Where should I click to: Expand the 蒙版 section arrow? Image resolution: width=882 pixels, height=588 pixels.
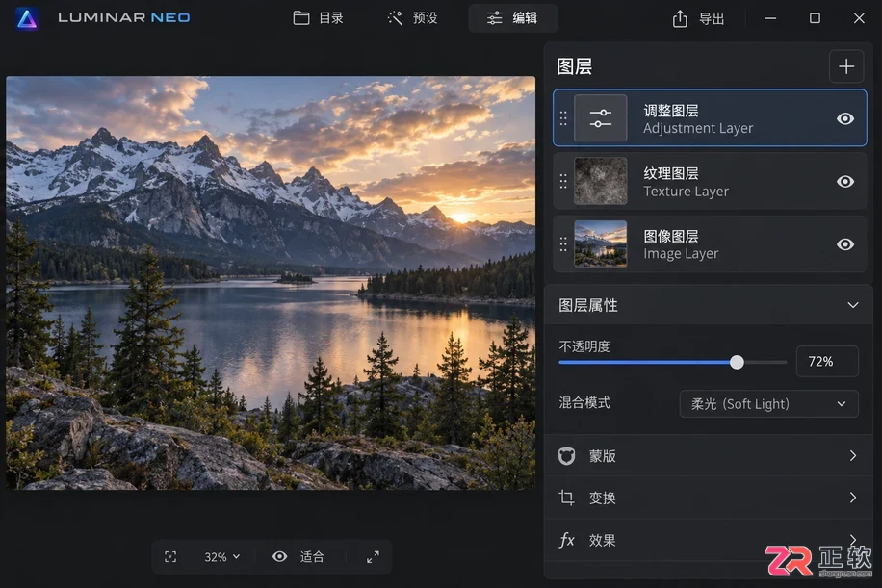pos(853,455)
